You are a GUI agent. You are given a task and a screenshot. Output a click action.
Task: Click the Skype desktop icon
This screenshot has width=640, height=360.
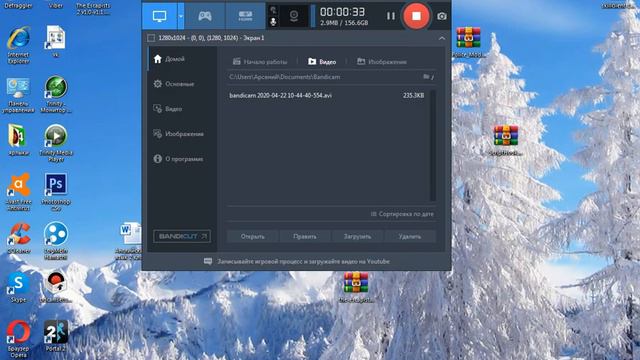[x=18, y=287]
